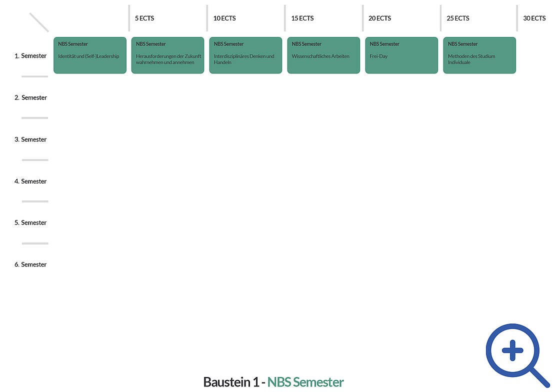Select the 10 ECTS column header
Screen dimensions: 555x392
pyautogui.click(x=224, y=18)
